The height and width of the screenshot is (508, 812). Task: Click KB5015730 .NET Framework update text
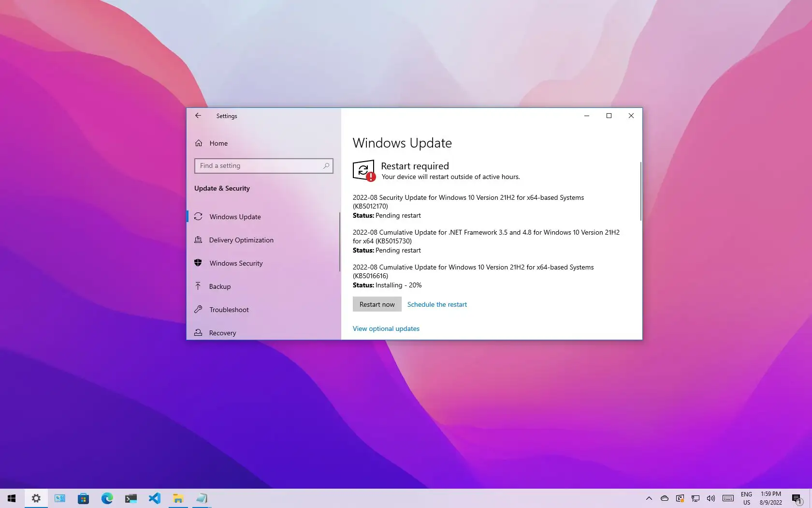point(486,237)
